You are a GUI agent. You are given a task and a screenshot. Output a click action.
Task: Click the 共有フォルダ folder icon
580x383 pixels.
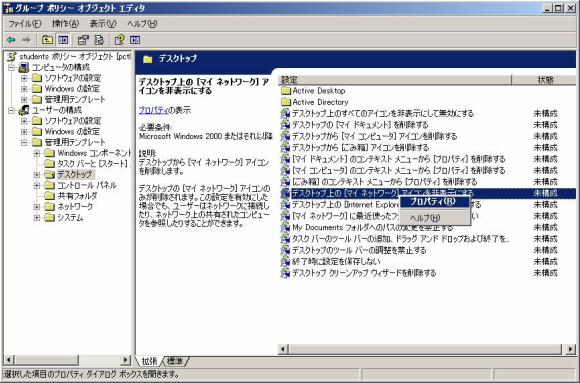point(50,196)
